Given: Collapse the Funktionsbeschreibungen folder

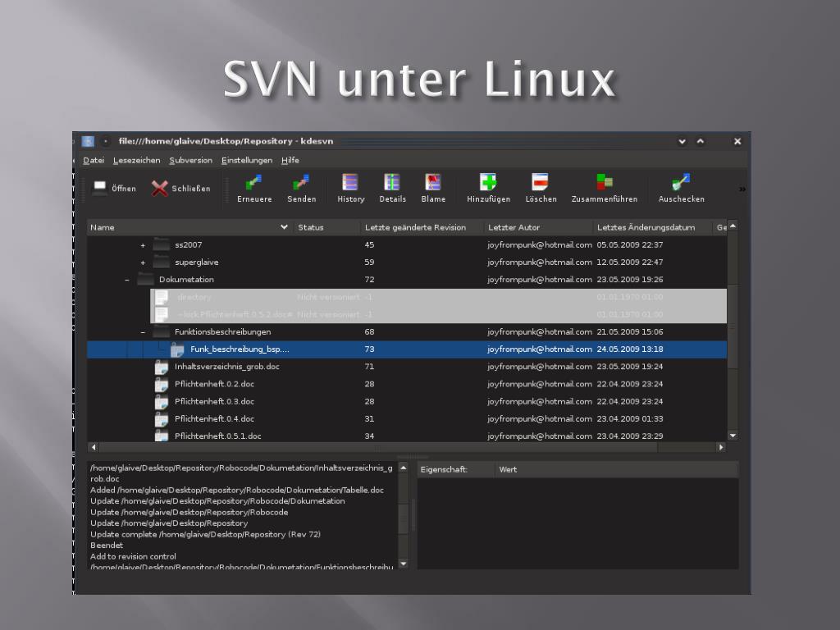Looking at the screenshot, I should (143, 332).
